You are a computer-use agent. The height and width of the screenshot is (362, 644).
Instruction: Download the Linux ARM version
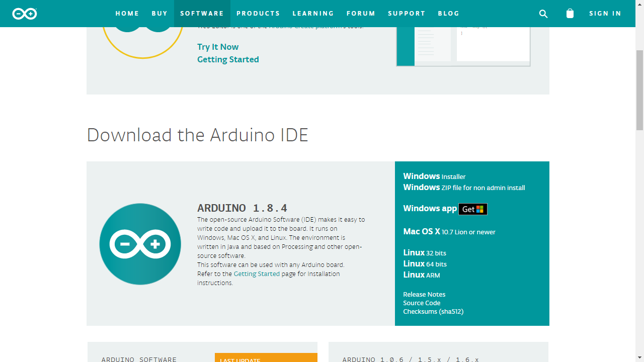coord(422,275)
